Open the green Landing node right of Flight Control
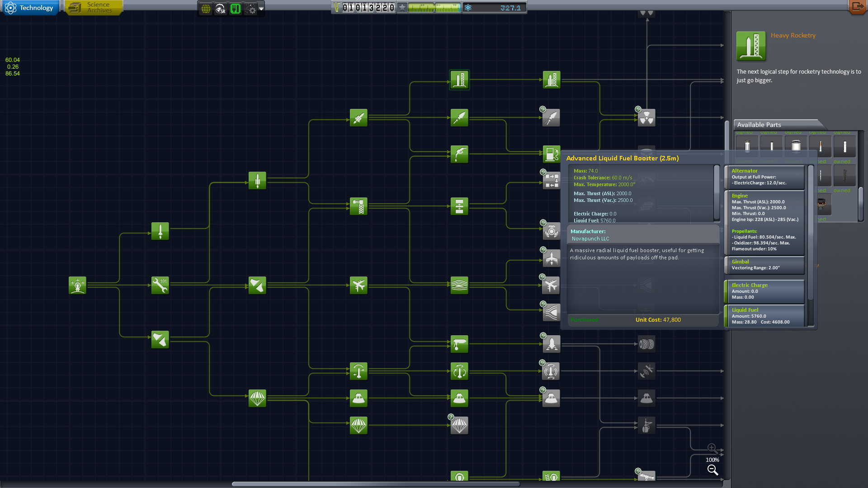 (459, 344)
